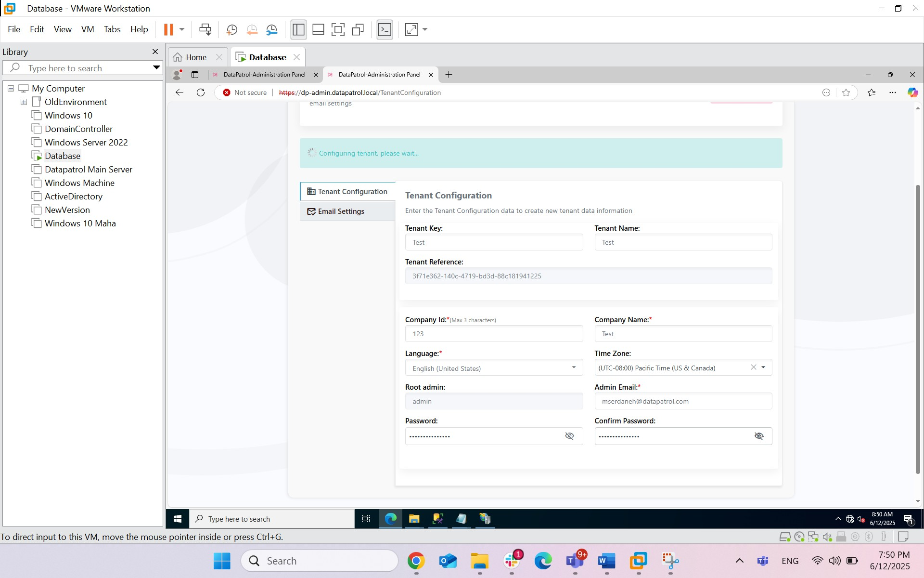924x578 pixels.
Task: Switch to Email Settings tab
Action: coord(341,211)
